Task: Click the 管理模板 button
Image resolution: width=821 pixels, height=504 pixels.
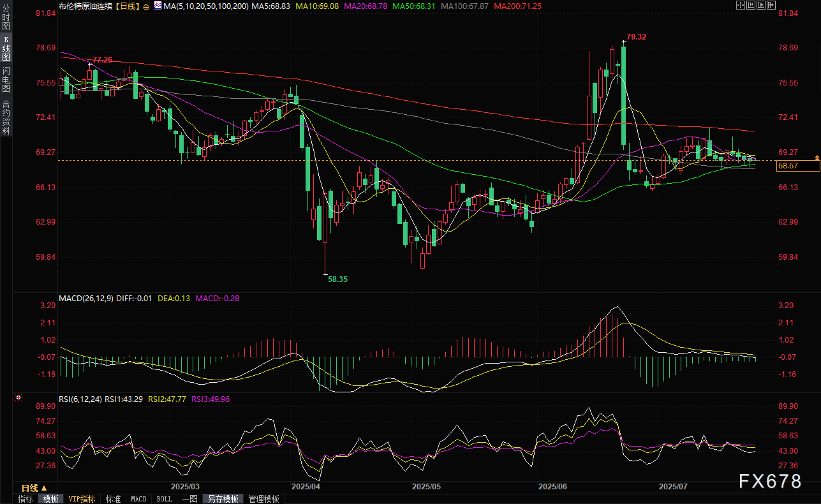Action: click(x=263, y=499)
